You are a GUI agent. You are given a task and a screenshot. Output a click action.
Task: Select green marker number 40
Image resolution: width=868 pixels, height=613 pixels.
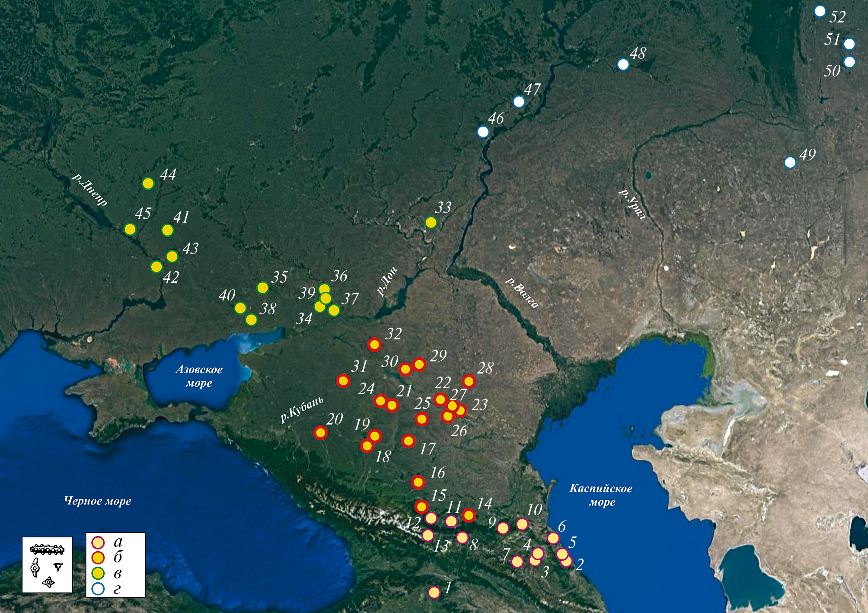click(240, 308)
